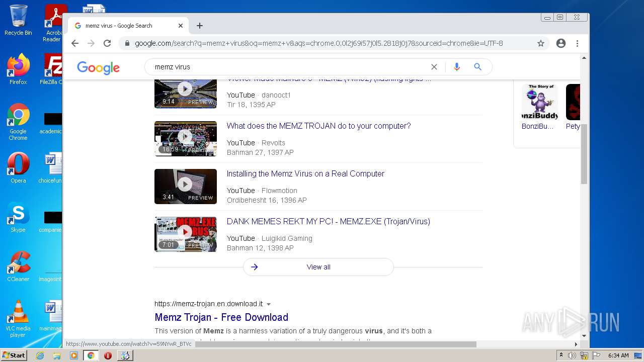This screenshot has height=362, width=644.
Task: Open What does the MEMZ TROJAN do link
Action: (x=318, y=126)
